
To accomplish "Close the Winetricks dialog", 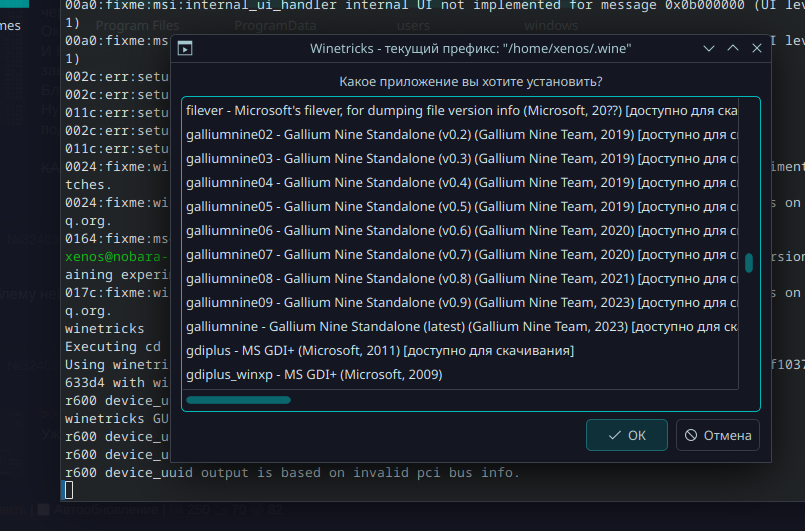I will click(757, 48).
